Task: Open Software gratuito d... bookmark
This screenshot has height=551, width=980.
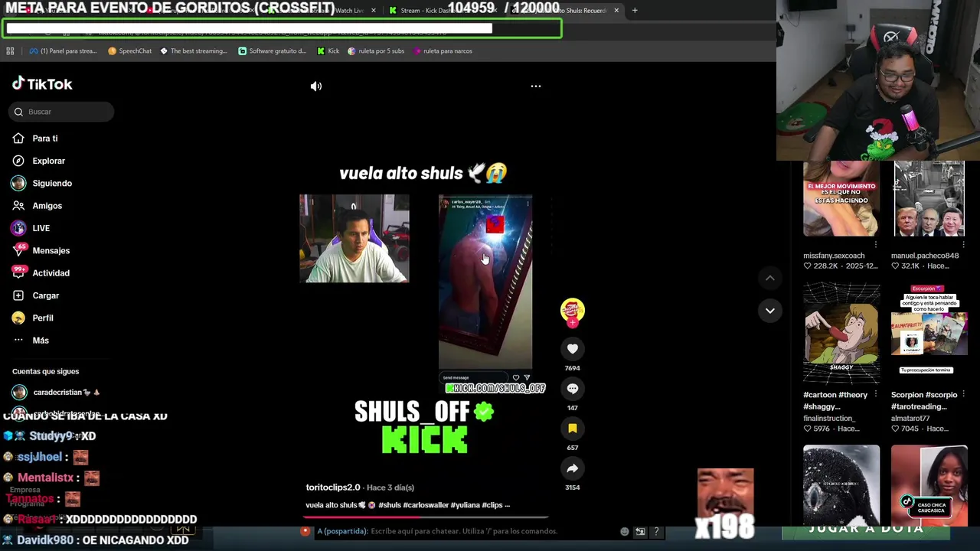Action: tap(273, 51)
